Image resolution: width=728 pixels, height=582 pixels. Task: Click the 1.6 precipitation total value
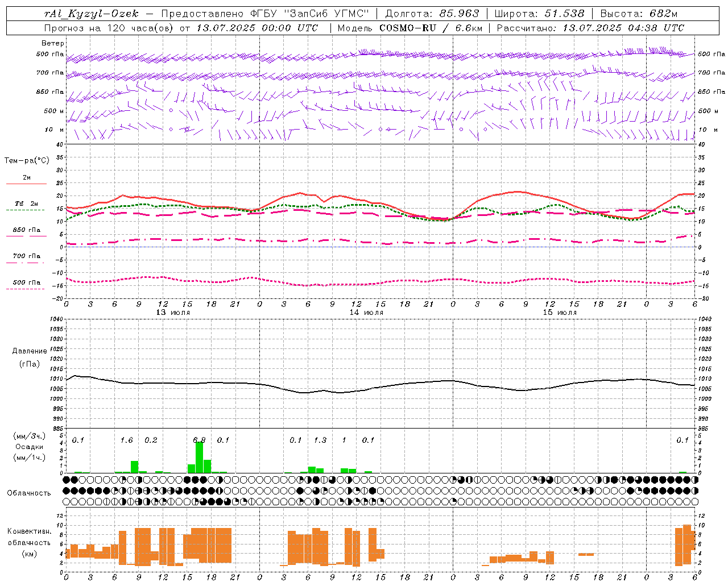[126, 440]
